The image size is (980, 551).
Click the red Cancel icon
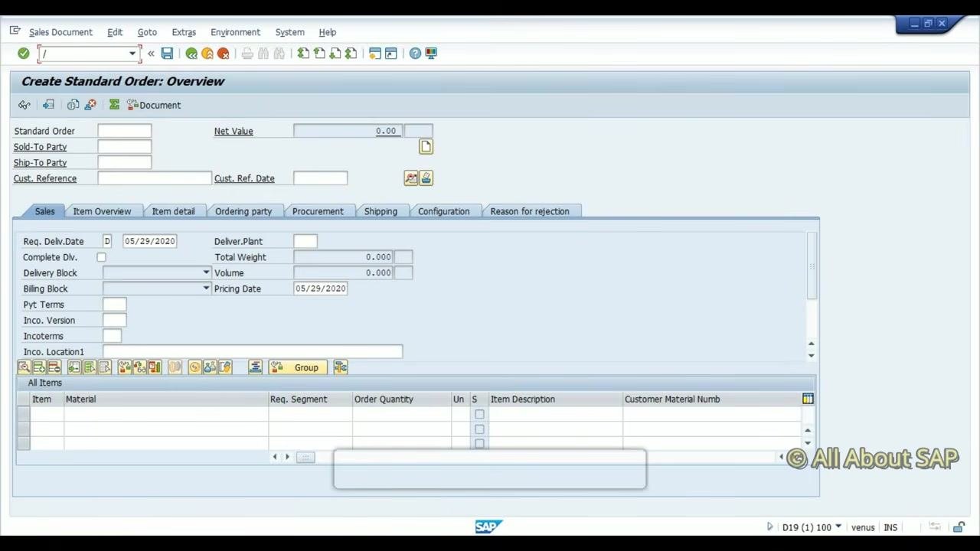coord(224,54)
